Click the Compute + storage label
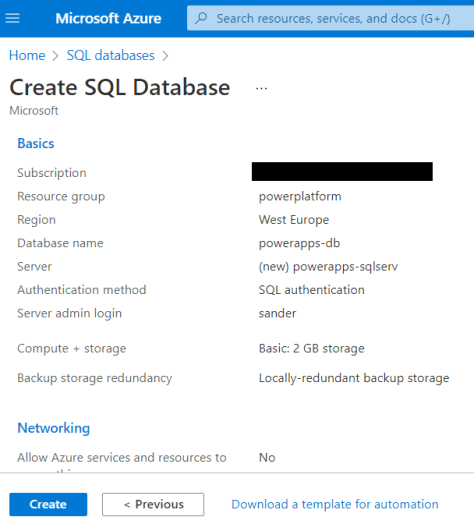474x524 pixels. pyautogui.click(x=72, y=349)
